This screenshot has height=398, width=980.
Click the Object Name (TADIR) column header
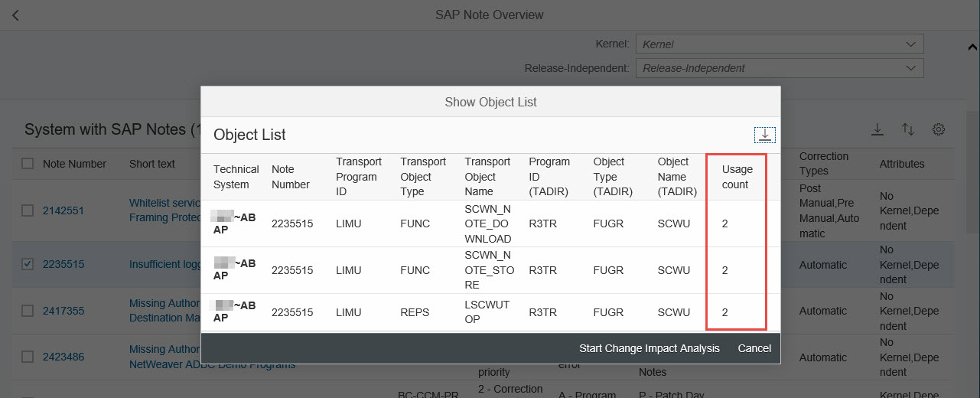pos(677,177)
